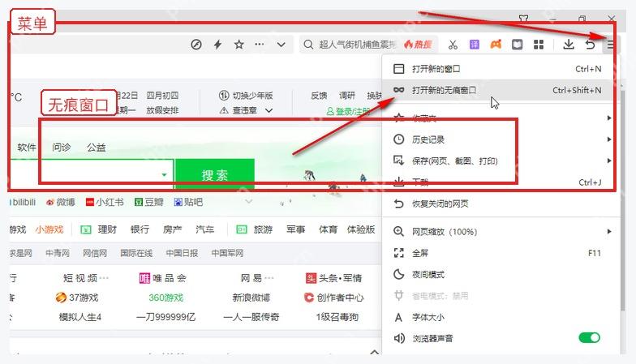The image size is (636, 364).
Task: Click the green 搜索 search button
Action: [214, 174]
